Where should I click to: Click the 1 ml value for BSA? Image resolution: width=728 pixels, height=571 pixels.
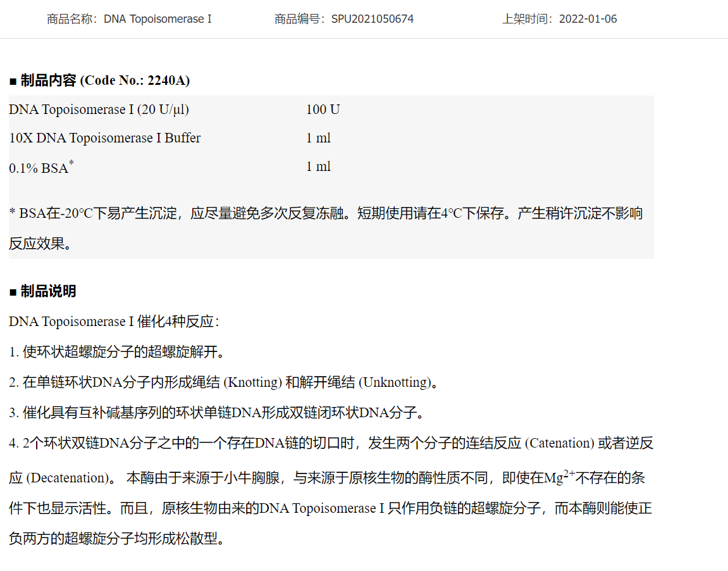coord(318,166)
